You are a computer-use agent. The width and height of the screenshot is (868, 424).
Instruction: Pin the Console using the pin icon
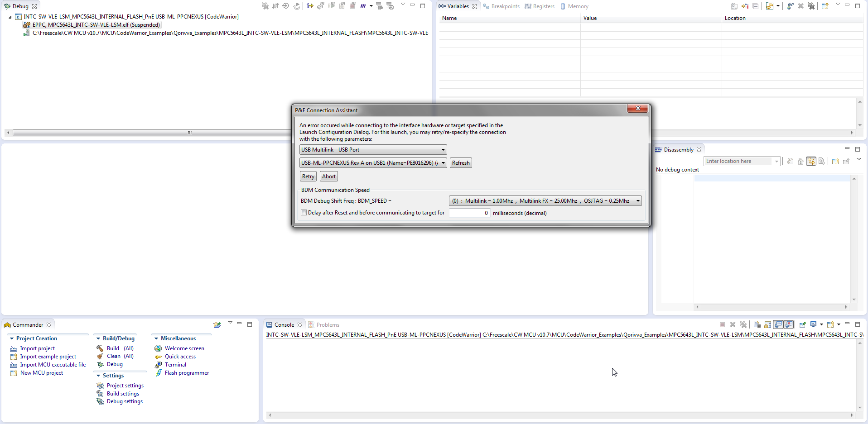[x=802, y=324]
